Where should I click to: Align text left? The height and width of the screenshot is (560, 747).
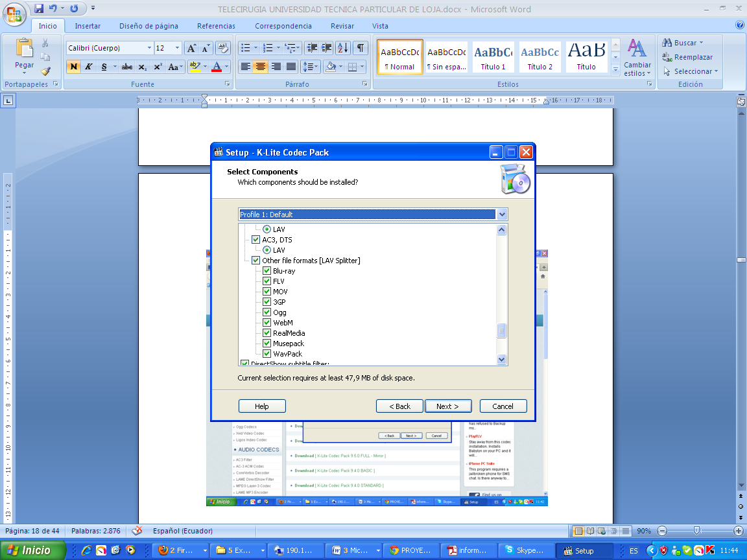pyautogui.click(x=245, y=67)
